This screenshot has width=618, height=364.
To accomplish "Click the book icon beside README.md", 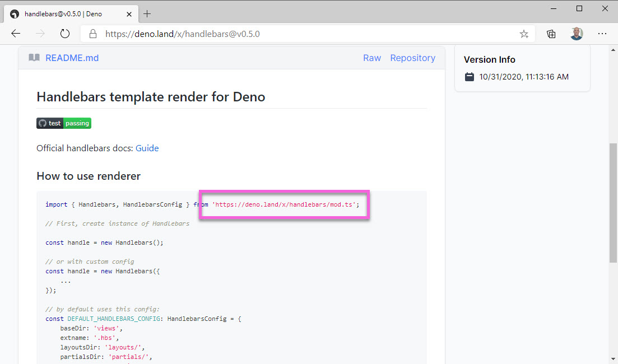I will 34,58.
